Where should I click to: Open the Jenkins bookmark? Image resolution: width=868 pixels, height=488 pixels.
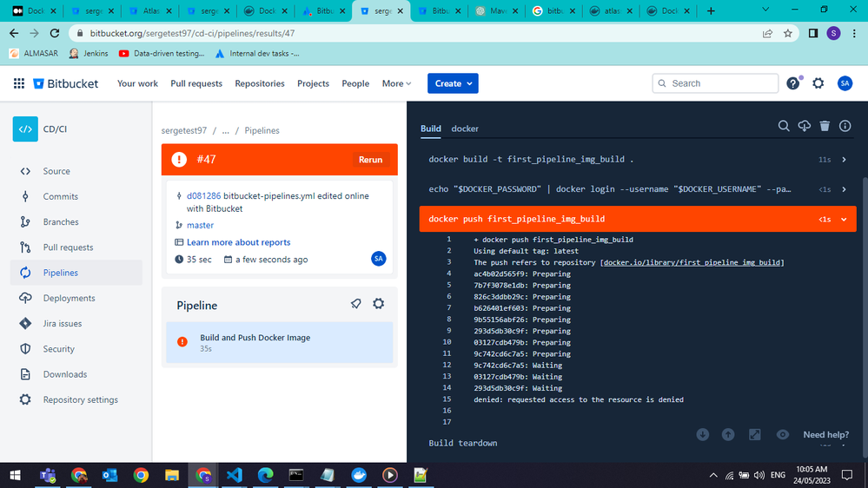(x=89, y=54)
